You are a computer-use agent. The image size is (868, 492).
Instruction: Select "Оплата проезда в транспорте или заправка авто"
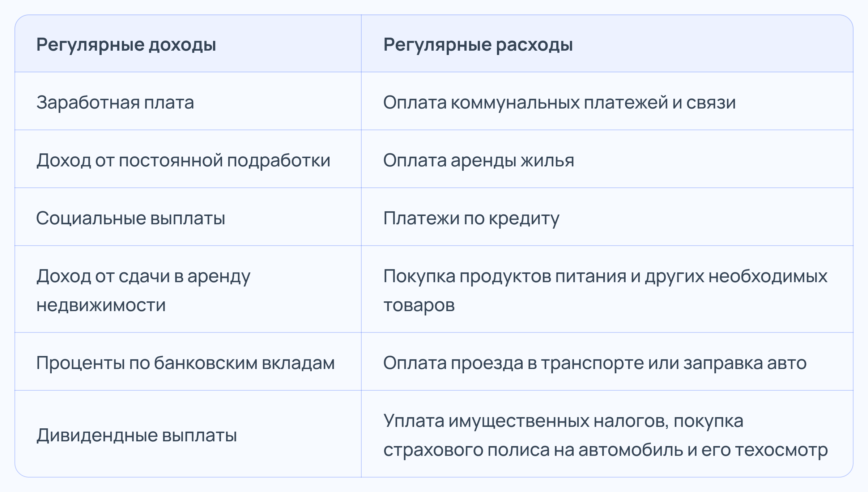pos(595,363)
